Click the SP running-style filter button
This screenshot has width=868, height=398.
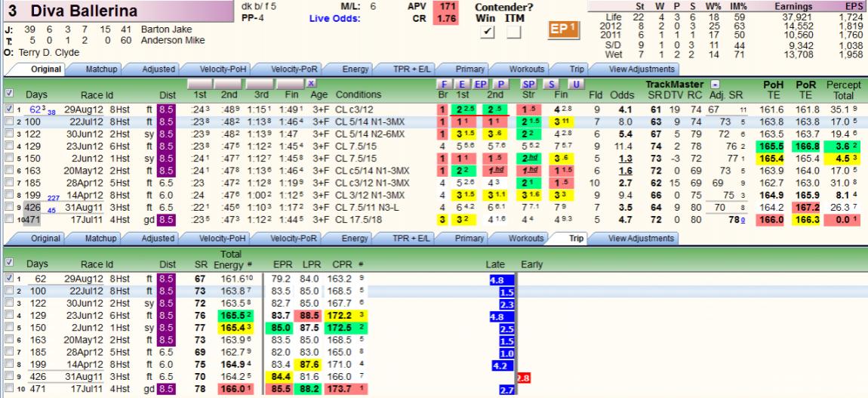tap(529, 84)
